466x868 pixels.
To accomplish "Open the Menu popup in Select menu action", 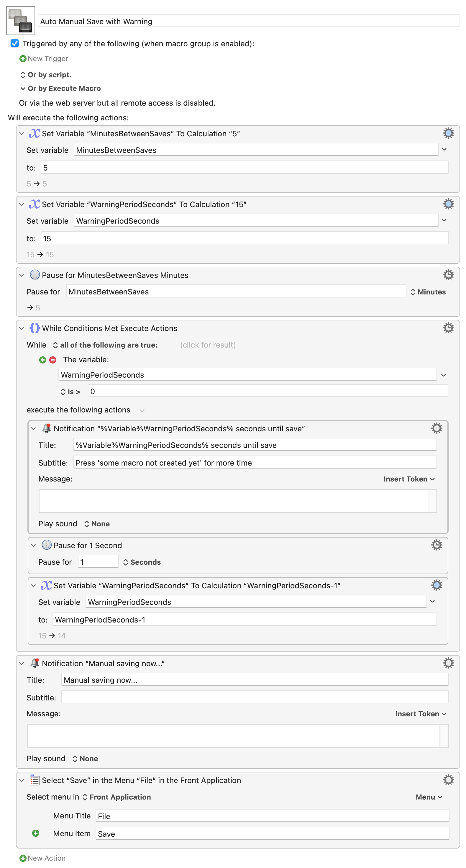I will click(429, 797).
